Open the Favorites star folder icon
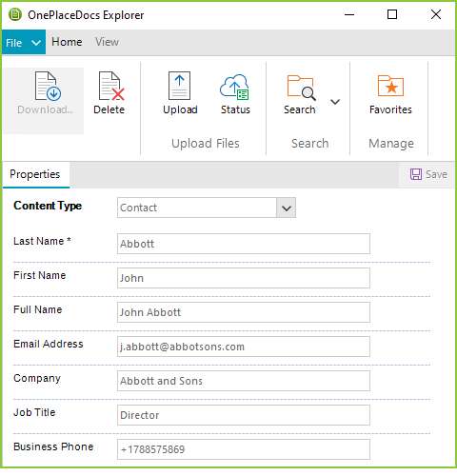Viewport: 457px width, 476px height. point(390,86)
